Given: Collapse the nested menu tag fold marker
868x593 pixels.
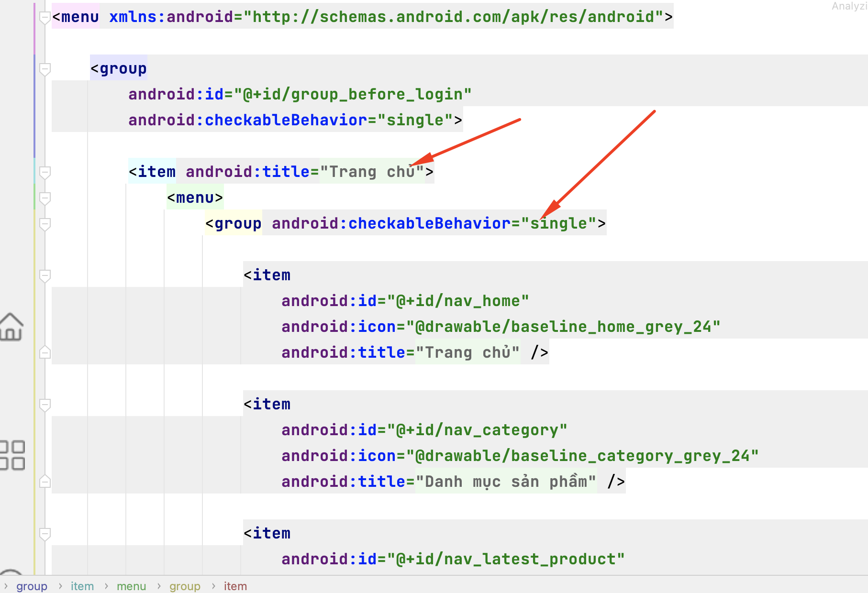Looking at the screenshot, I should tap(45, 198).
